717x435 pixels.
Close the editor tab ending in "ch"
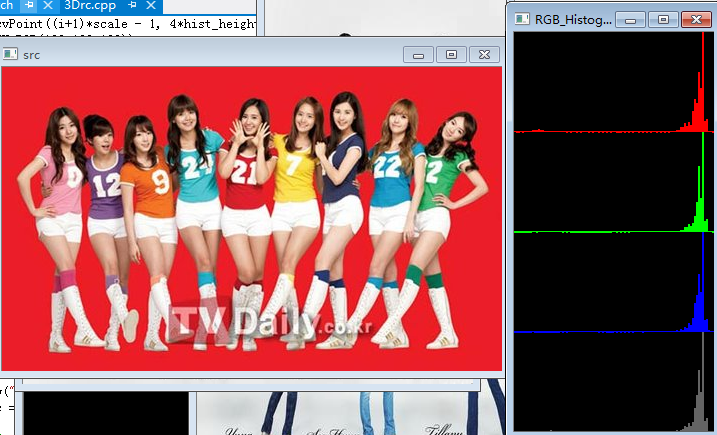(48, 5)
